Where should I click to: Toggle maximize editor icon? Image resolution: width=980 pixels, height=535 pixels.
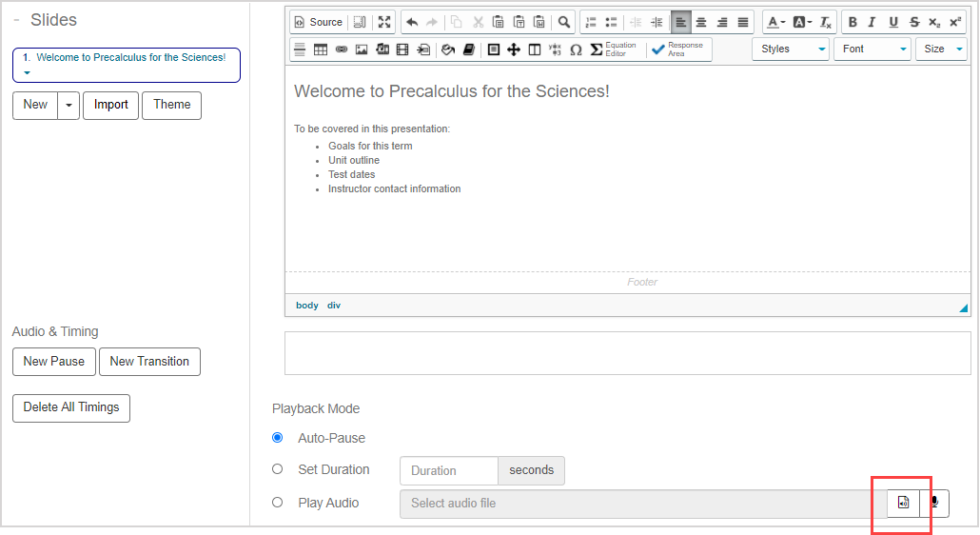click(x=383, y=22)
